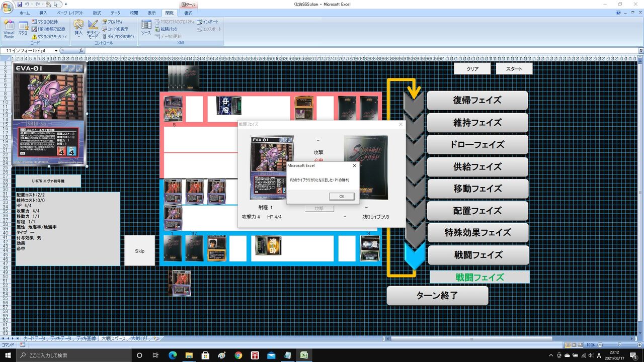644x362 pixels.
Task: Open the デッキデータ sheet tab
Action: click(x=60, y=338)
